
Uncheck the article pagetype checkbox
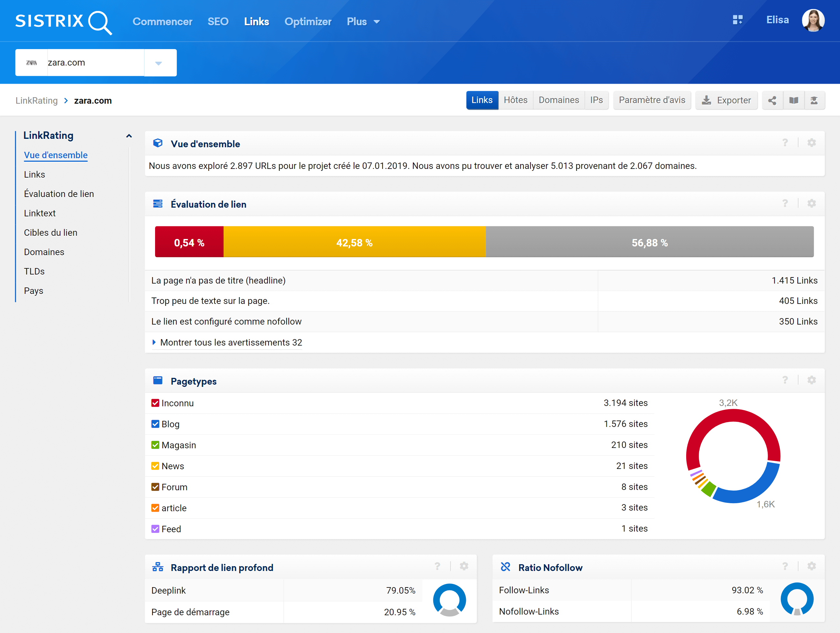click(x=155, y=508)
